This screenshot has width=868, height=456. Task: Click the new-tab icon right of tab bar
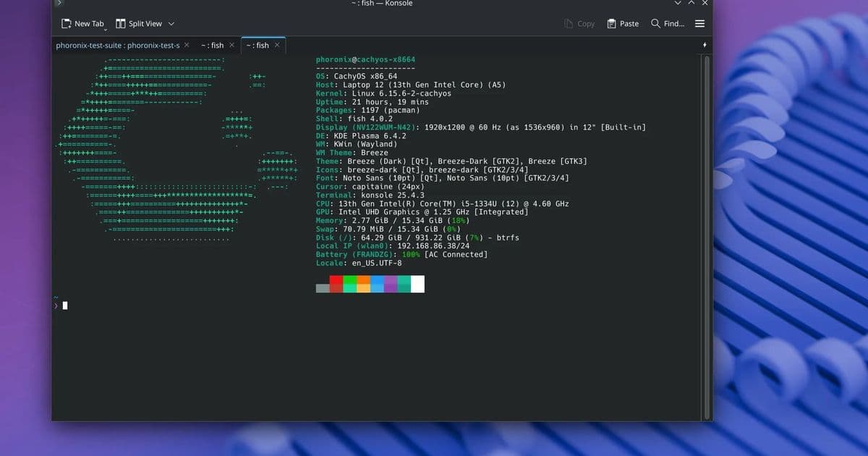pyautogui.click(x=705, y=45)
